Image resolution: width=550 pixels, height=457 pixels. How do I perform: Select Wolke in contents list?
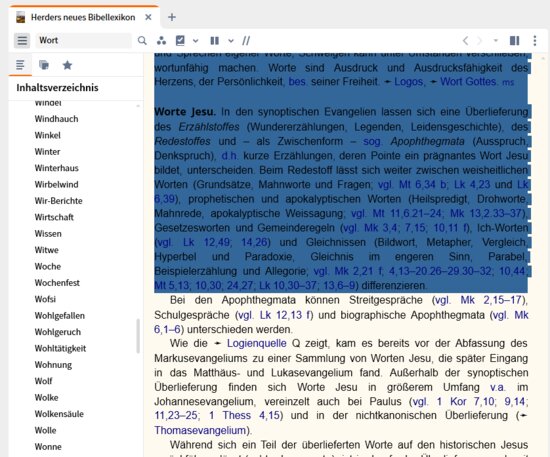click(x=46, y=397)
